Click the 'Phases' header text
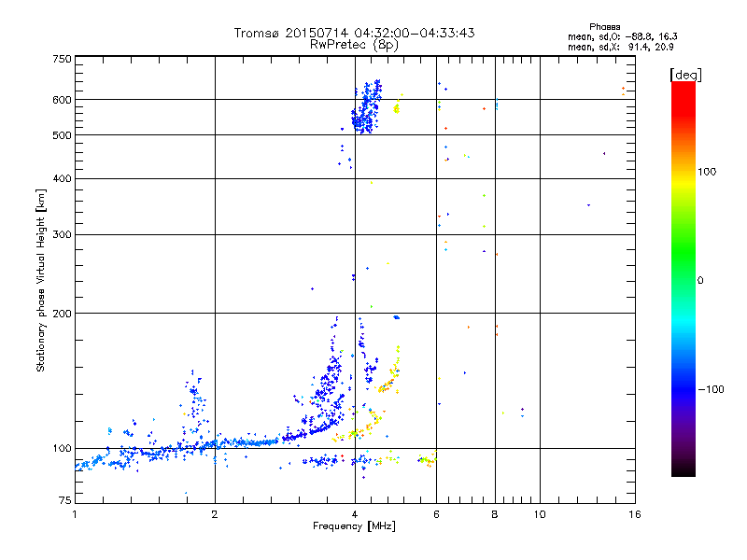The height and width of the screenshot is (560, 747). point(604,27)
